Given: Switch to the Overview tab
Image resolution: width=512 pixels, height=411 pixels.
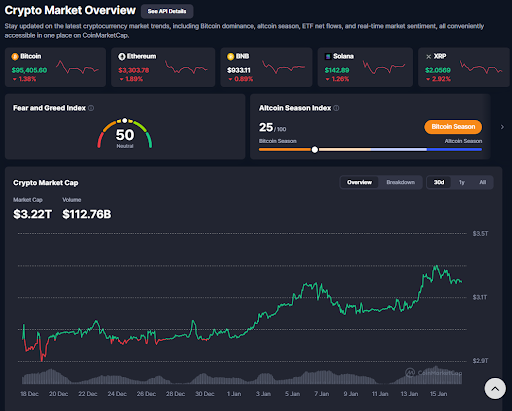Looking at the screenshot, I should pos(359,182).
